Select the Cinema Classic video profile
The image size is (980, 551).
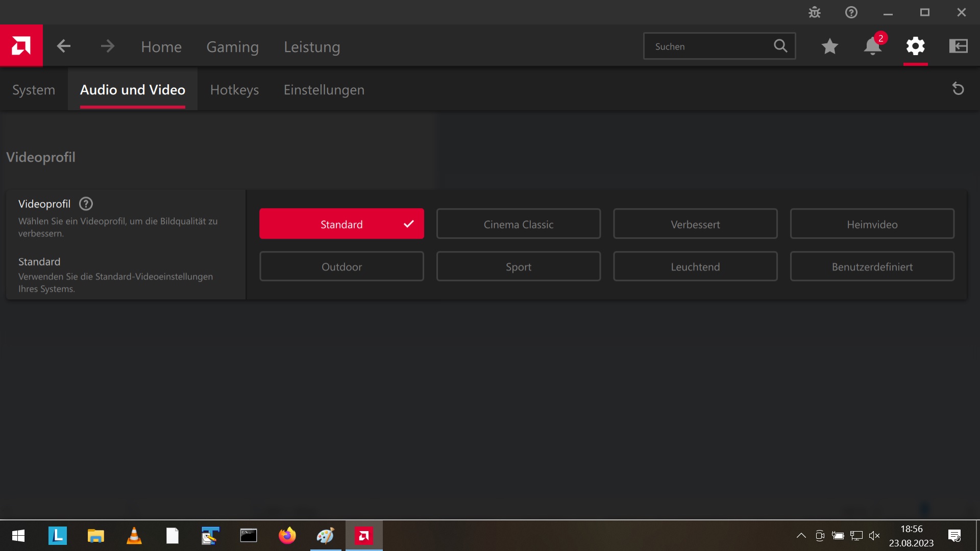[x=518, y=224]
